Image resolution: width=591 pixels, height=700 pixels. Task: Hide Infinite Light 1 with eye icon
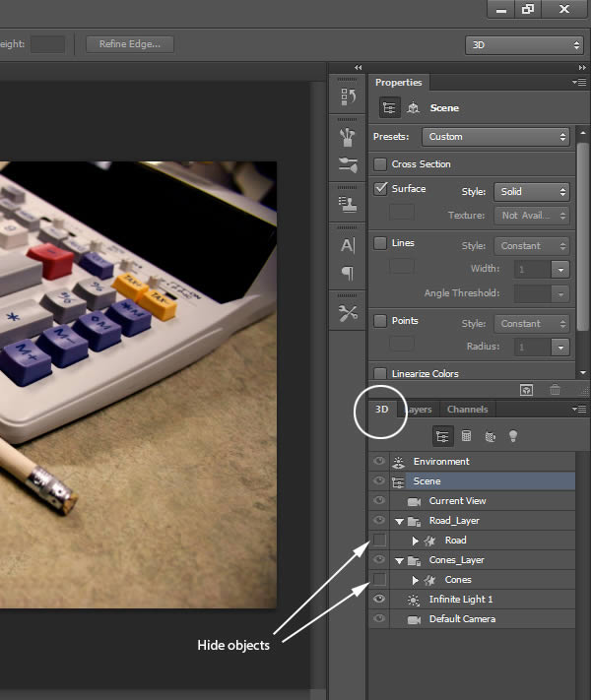[379, 599]
